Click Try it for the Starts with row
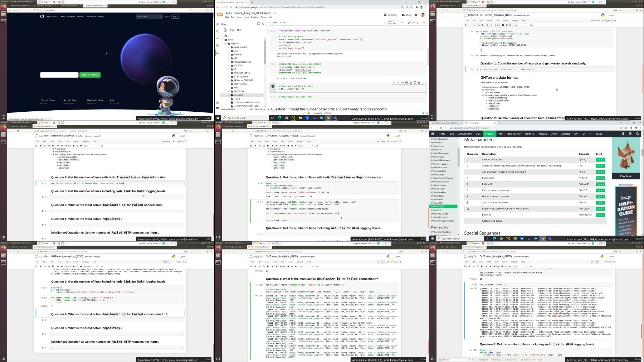644x362 pixels. 600,178
